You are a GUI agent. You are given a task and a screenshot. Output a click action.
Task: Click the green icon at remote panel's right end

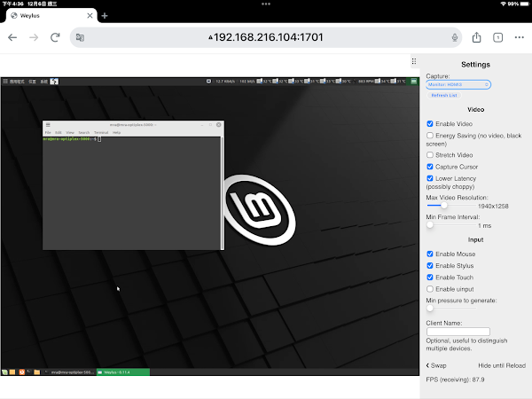(x=413, y=81)
